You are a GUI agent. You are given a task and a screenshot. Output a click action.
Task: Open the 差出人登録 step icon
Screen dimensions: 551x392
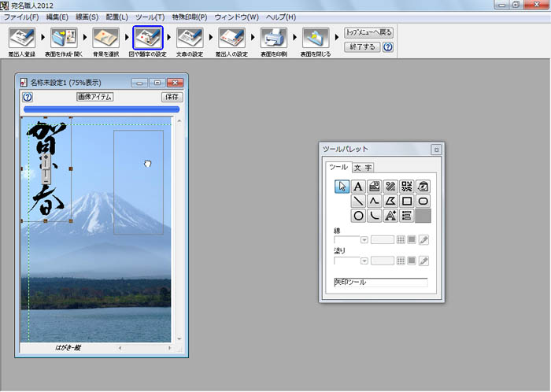pos(21,37)
